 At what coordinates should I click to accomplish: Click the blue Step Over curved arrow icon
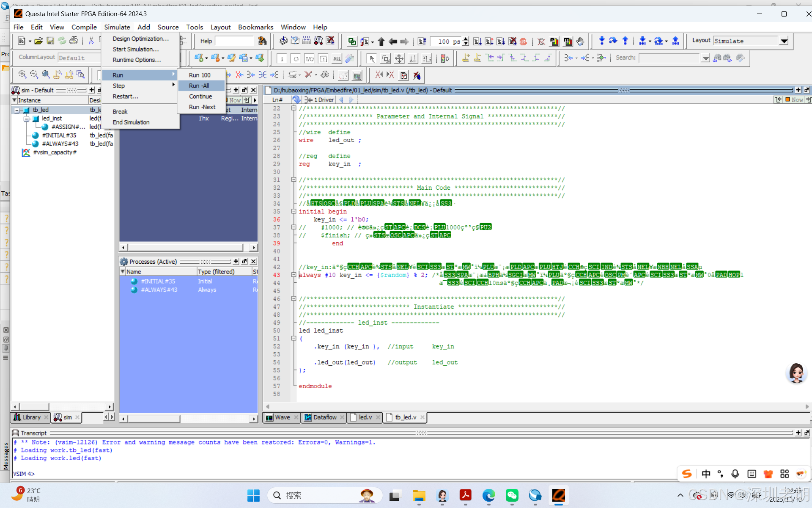613,41
